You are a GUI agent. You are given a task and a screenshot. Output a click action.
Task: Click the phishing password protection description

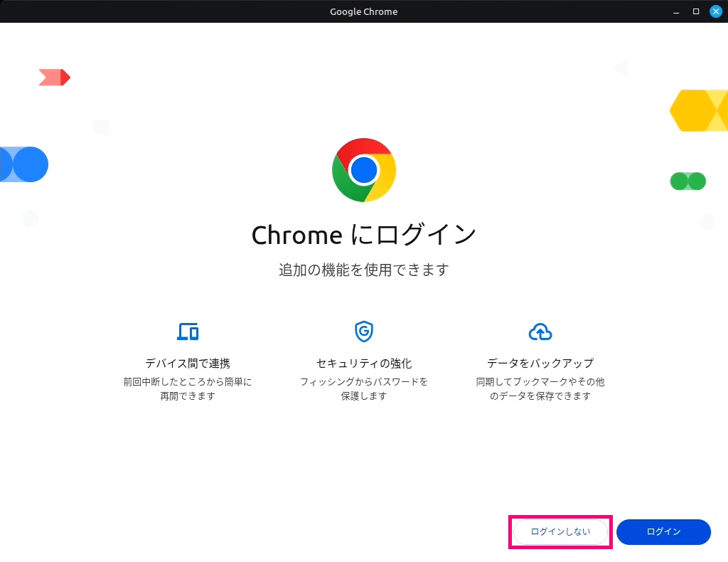(x=364, y=389)
